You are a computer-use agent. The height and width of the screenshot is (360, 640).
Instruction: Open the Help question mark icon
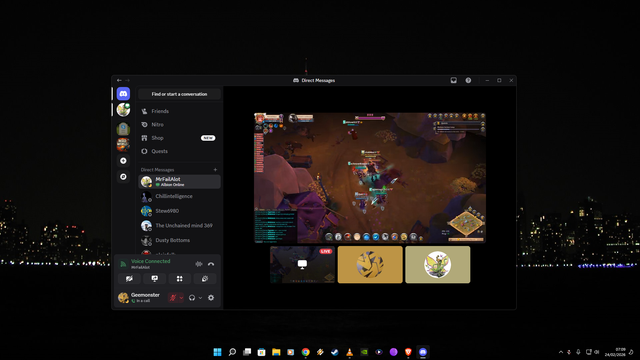468,80
